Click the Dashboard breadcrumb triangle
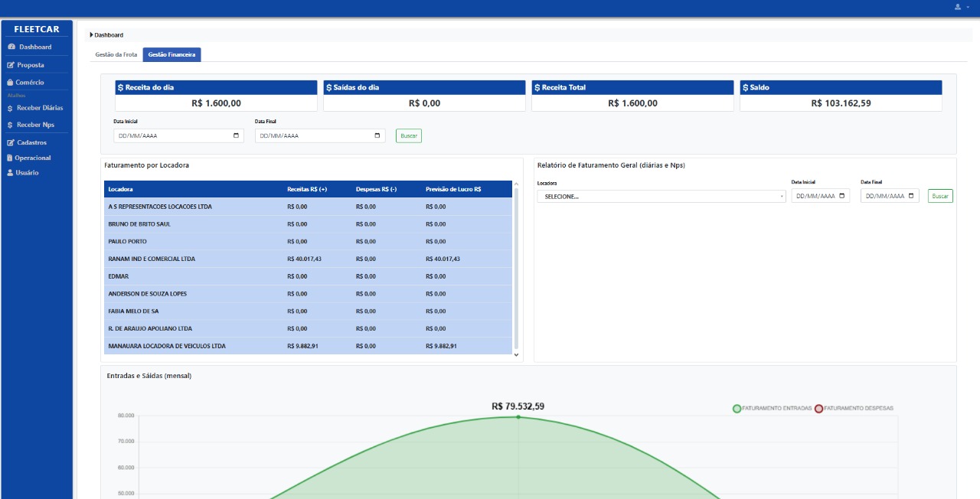980x499 pixels. 91,34
